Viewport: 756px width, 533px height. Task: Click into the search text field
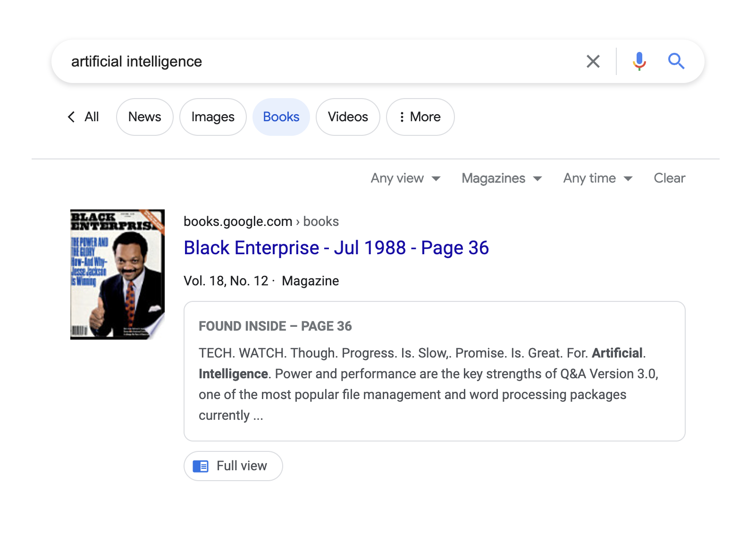321,61
